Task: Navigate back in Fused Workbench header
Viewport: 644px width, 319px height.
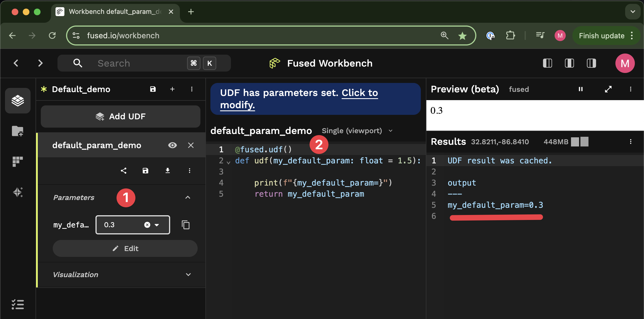Action: pos(16,63)
